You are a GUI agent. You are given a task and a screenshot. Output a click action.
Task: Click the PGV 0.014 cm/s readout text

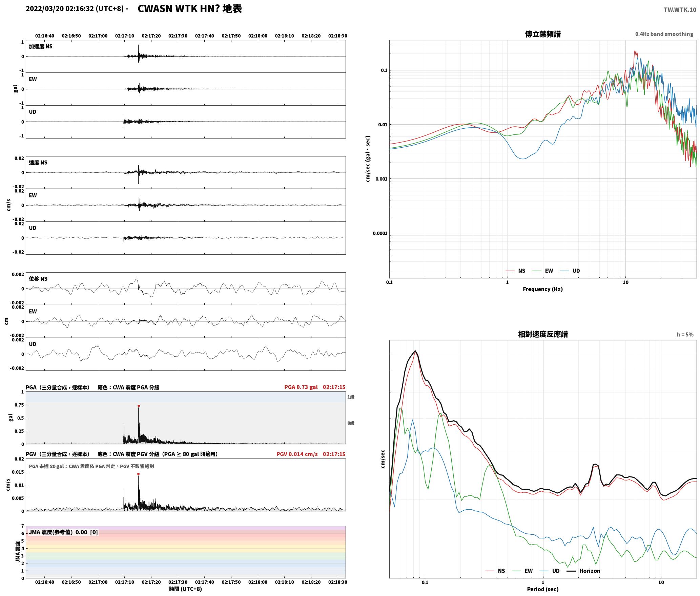pyautogui.click(x=297, y=454)
